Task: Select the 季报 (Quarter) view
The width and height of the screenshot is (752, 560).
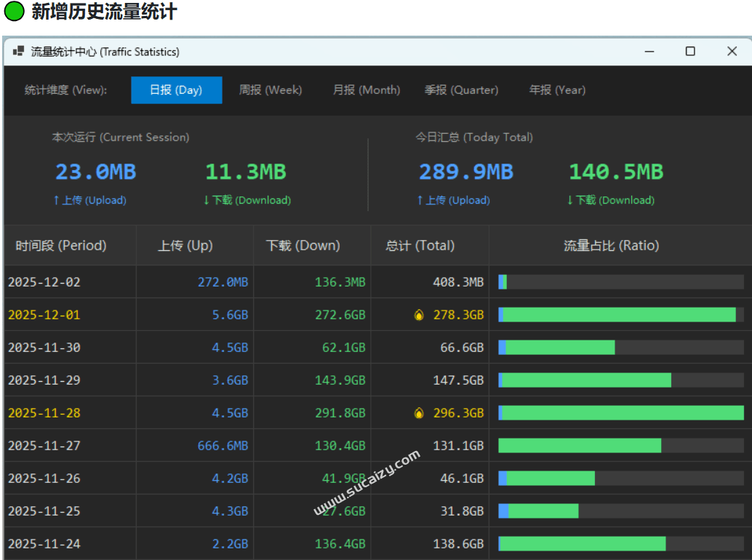Action: pos(461,90)
